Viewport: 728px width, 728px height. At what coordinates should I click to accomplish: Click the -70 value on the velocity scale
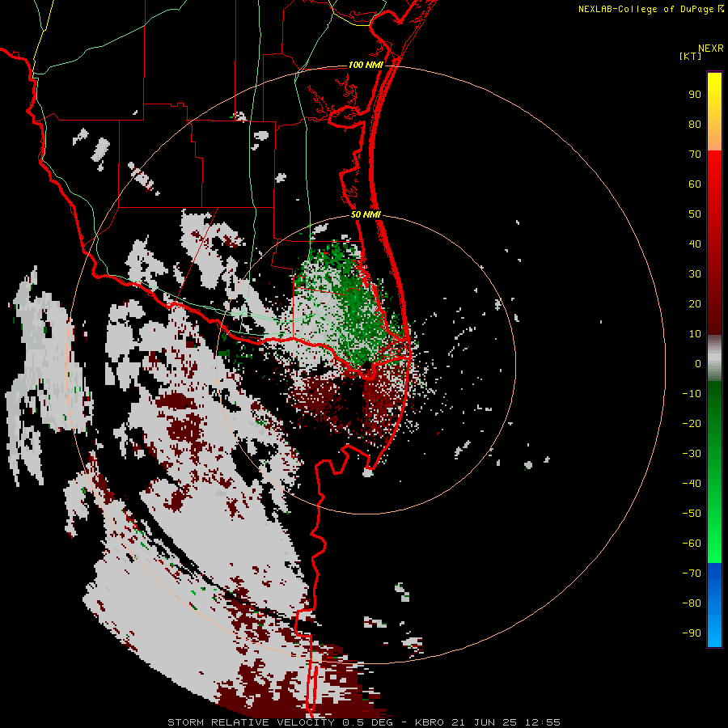pos(692,574)
